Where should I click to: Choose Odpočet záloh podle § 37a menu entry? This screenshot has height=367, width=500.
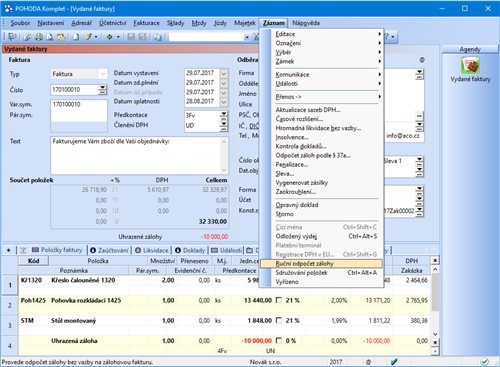[313, 155]
